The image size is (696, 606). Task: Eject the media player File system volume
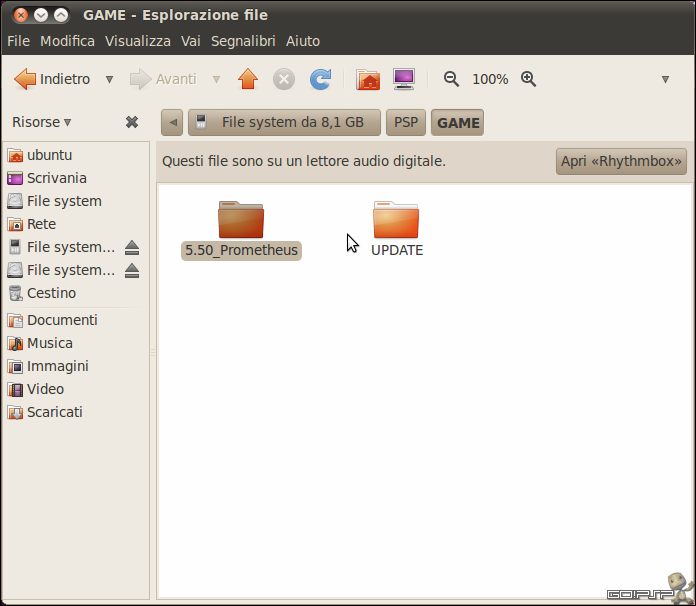tap(132, 248)
